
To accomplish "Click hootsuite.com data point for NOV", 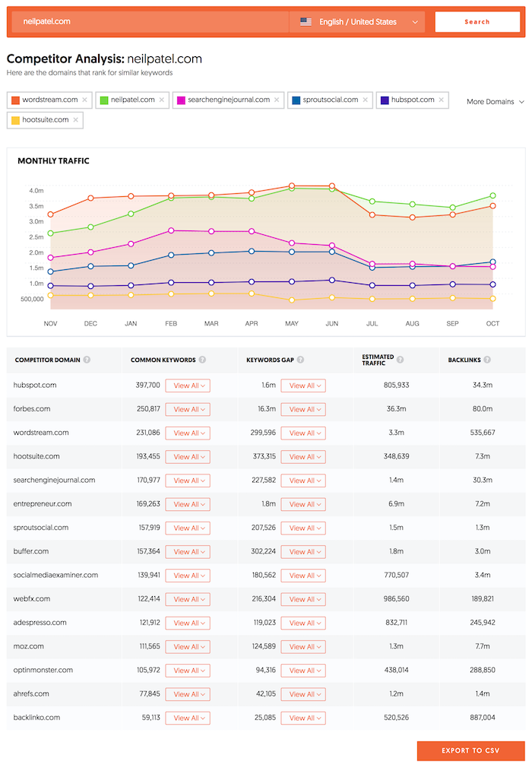I will tap(50, 295).
